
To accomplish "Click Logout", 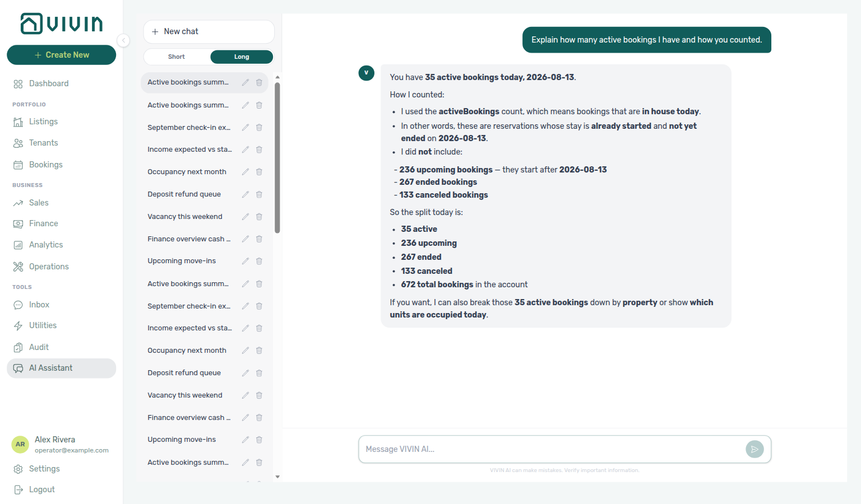I will coord(62,489).
